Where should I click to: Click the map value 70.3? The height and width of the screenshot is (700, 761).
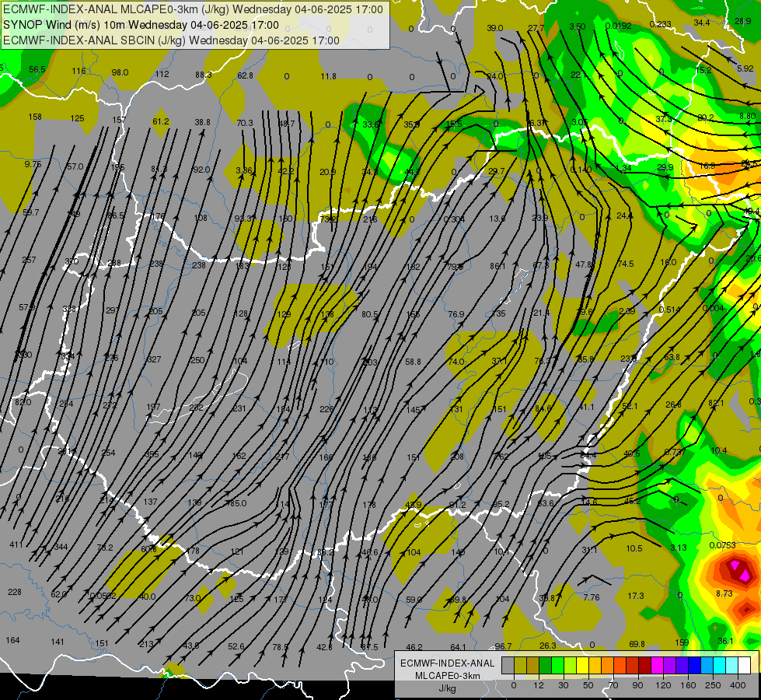click(245, 123)
